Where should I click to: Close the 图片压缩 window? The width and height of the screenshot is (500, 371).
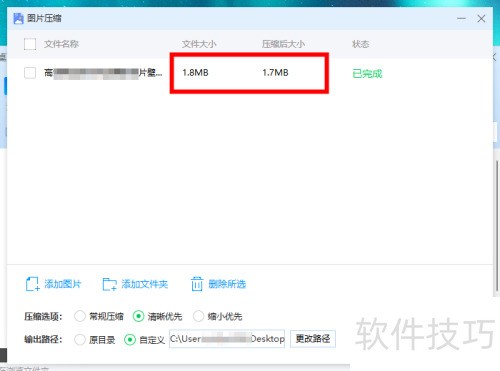point(481,18)
